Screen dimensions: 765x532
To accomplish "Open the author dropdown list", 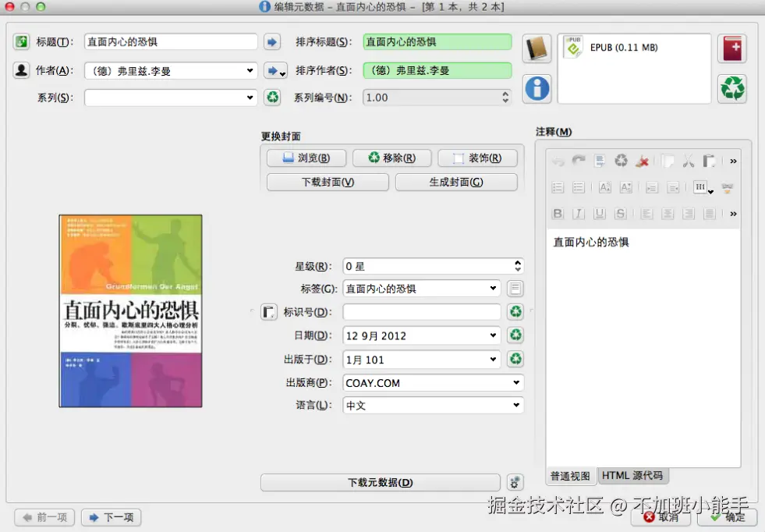I will tap(250, 71).
